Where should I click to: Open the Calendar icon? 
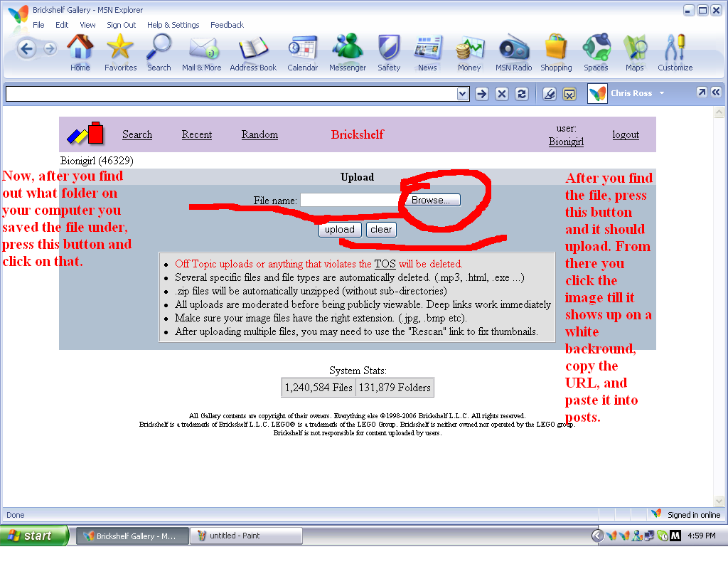(x=303, y=53)
